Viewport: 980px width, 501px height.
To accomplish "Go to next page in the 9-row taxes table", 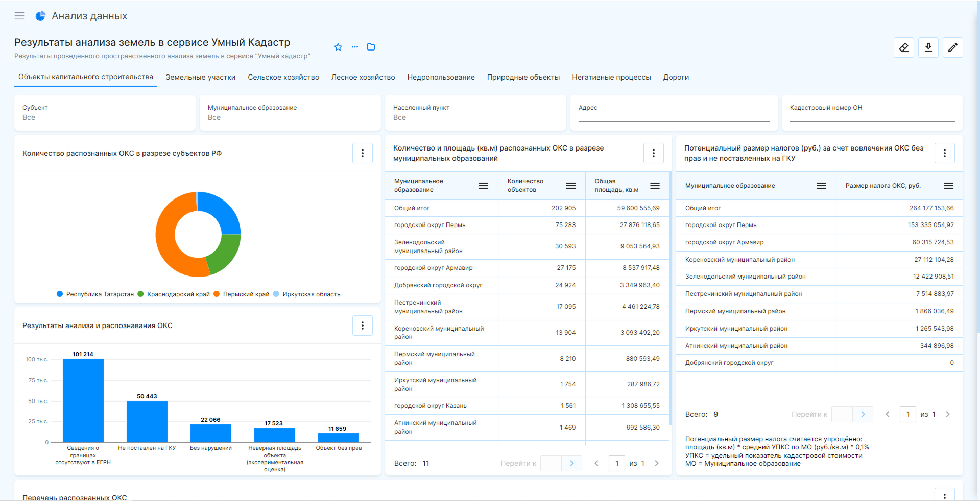I will [948, 414].
